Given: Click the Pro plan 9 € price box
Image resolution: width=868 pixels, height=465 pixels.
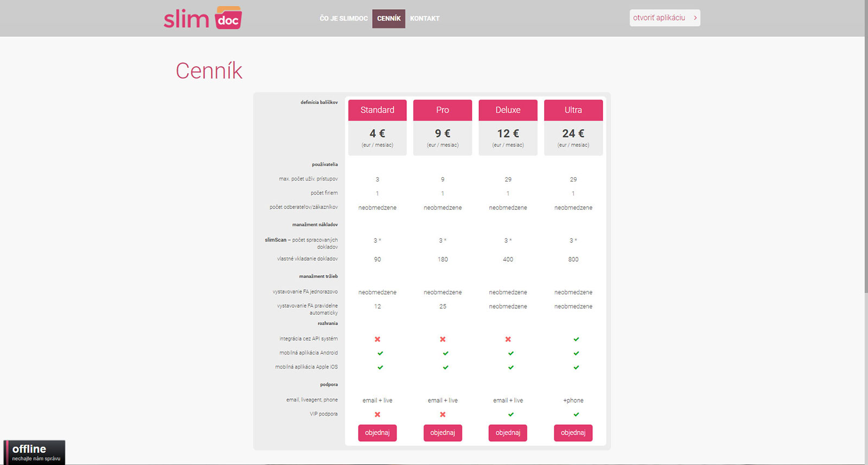Looking at the screenshot, I should [443, 138].
